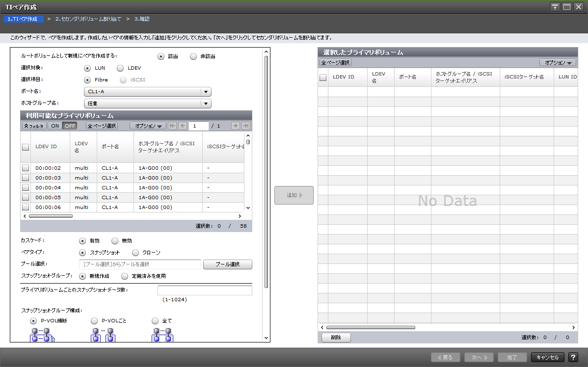Viewport: 588px width, 367px height.
Task: Open help via the bottom-right question mark icon
Action: tap(573, 357)
